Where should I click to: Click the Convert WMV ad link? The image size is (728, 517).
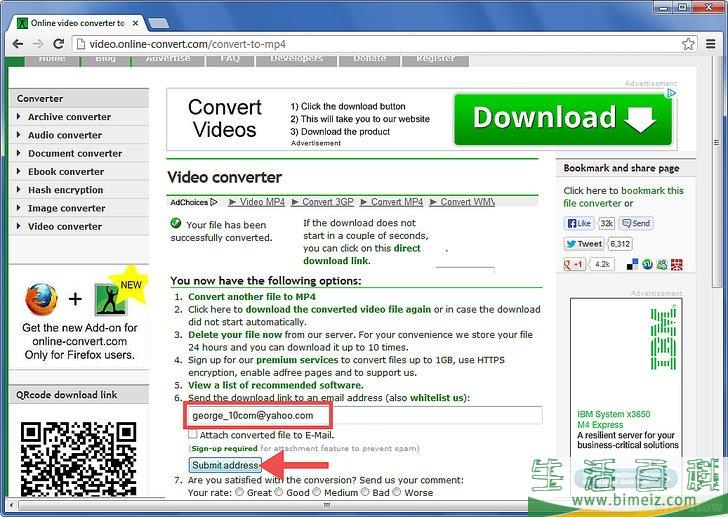pos(462,202)
